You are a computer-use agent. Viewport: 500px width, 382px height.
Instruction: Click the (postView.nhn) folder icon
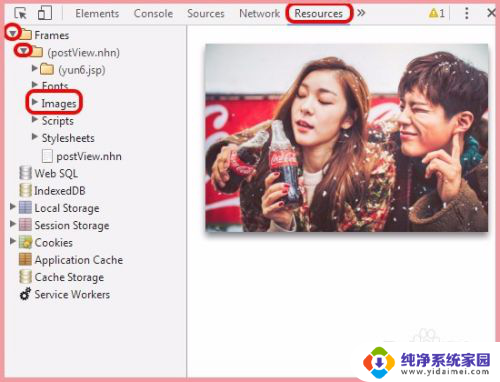(37, 52)
